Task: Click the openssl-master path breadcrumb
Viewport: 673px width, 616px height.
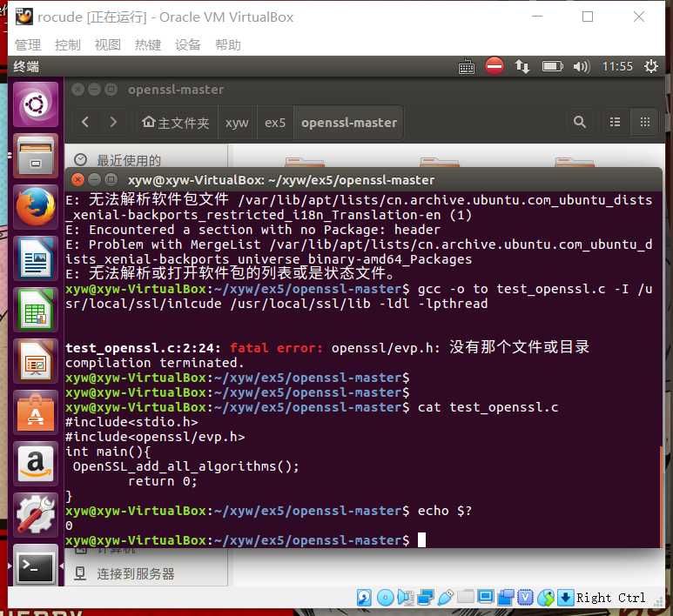Action: point(349,123)
